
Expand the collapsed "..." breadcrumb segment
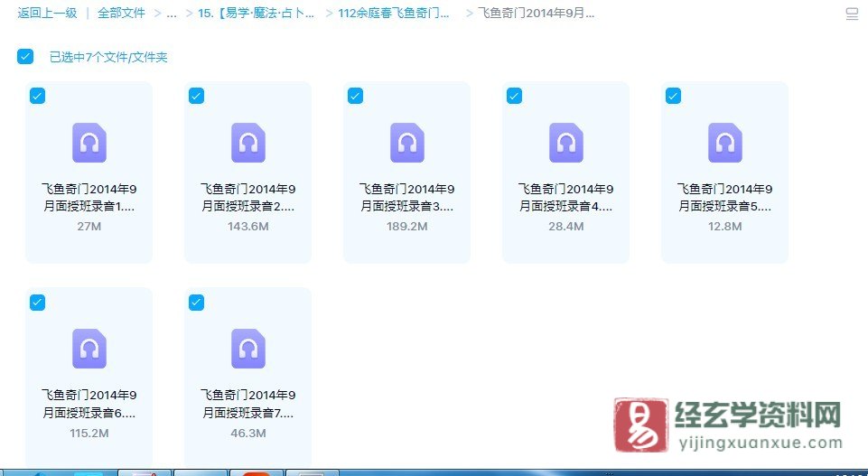(172, 13)
